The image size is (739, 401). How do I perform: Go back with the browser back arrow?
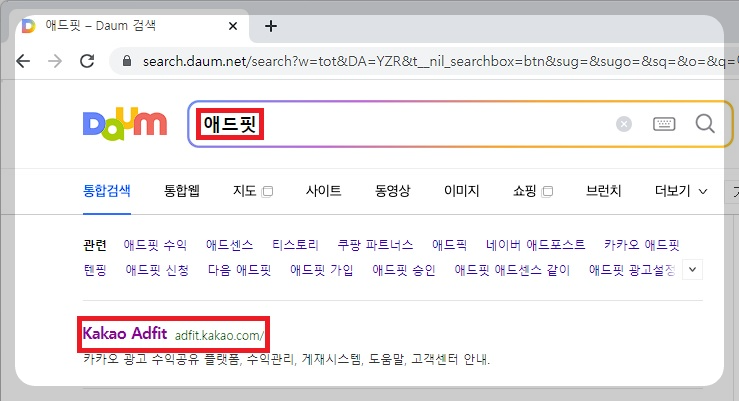23,61
